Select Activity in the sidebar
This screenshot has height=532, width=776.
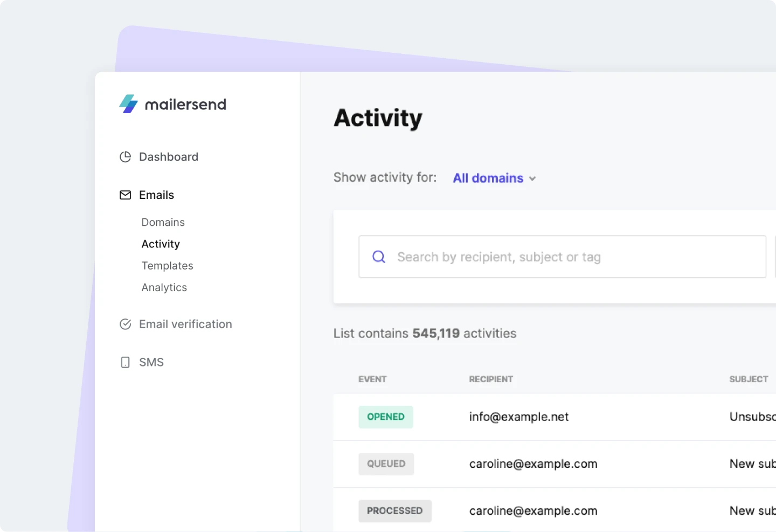coord(161,244)
